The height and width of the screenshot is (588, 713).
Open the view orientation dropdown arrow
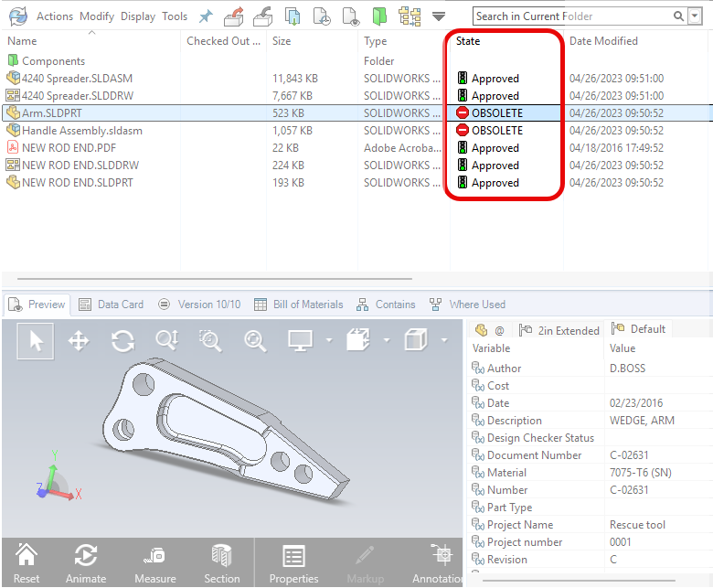pyautogui.click(x=387, y=340)
